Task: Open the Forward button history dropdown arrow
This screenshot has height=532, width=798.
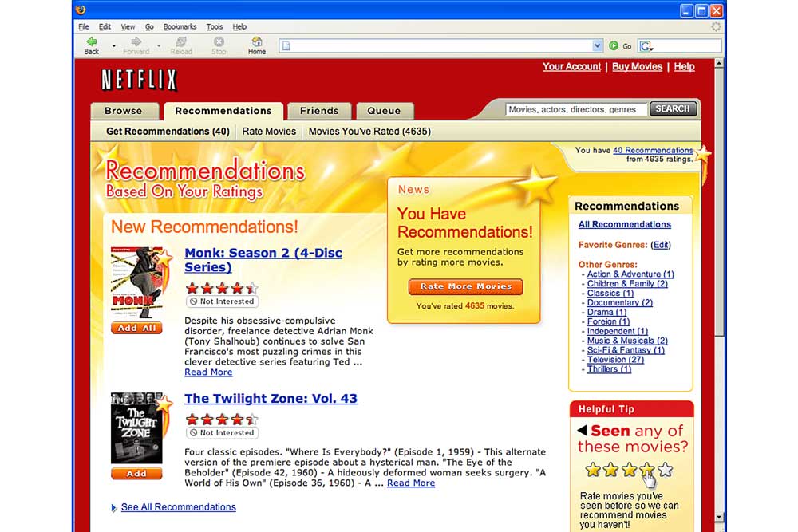Action: [x=159, y=46]
